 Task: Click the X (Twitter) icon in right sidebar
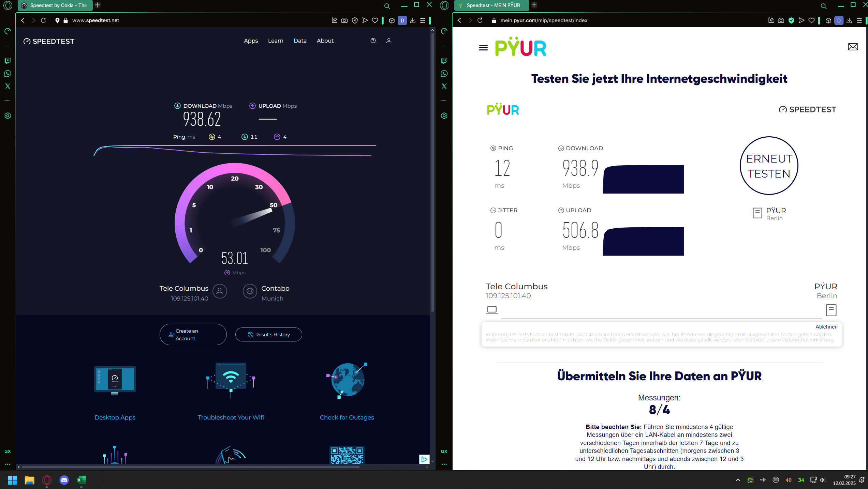[x=444, y=86]
